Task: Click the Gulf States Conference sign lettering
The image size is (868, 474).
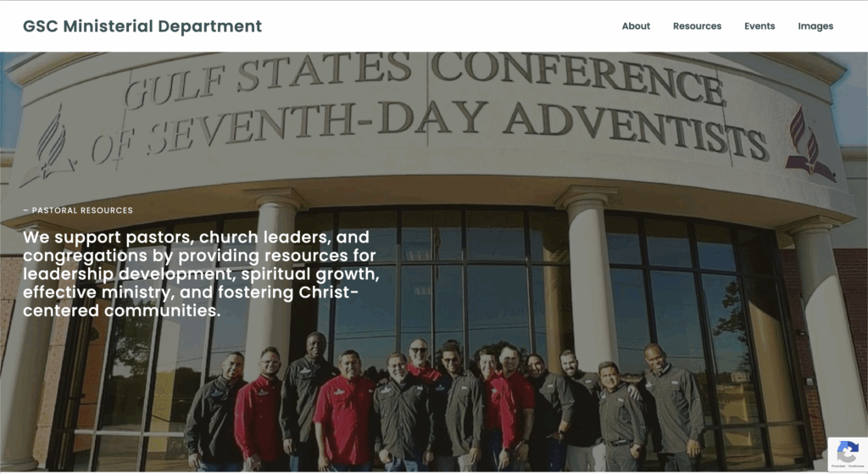Action: click(424, 76)
